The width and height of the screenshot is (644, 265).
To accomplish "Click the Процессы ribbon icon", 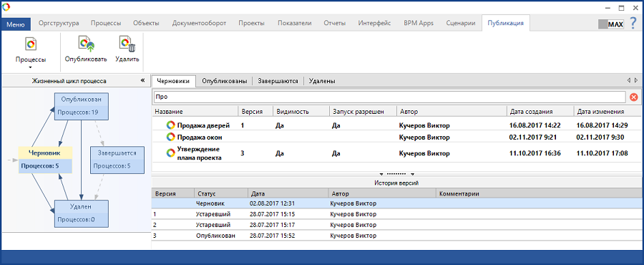I will point(31,44).
